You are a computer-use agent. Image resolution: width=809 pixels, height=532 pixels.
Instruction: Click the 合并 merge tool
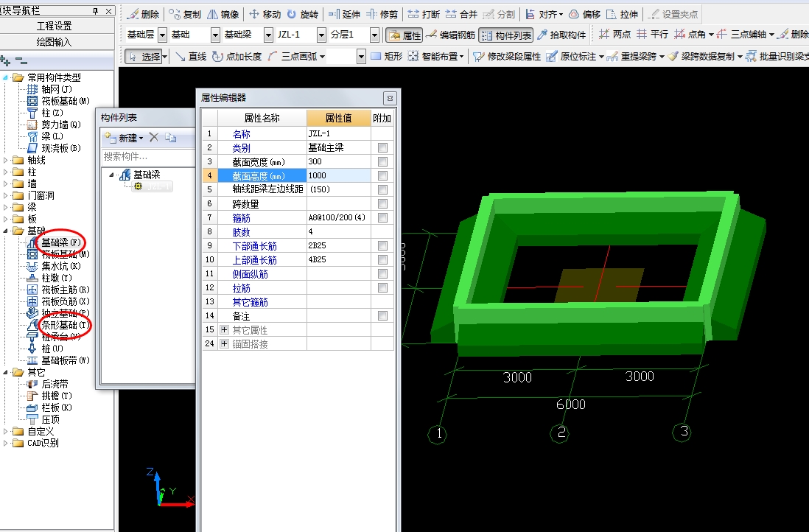coord(462,15)
